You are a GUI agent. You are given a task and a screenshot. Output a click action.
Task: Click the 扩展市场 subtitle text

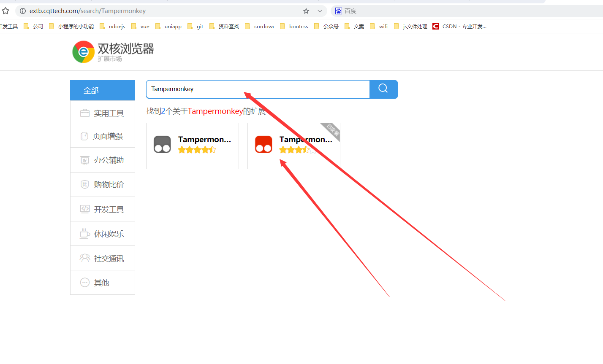tap(110, 59)
